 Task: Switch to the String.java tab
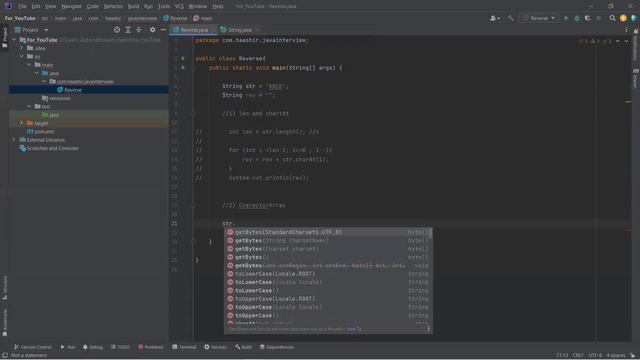click(239, 30)
